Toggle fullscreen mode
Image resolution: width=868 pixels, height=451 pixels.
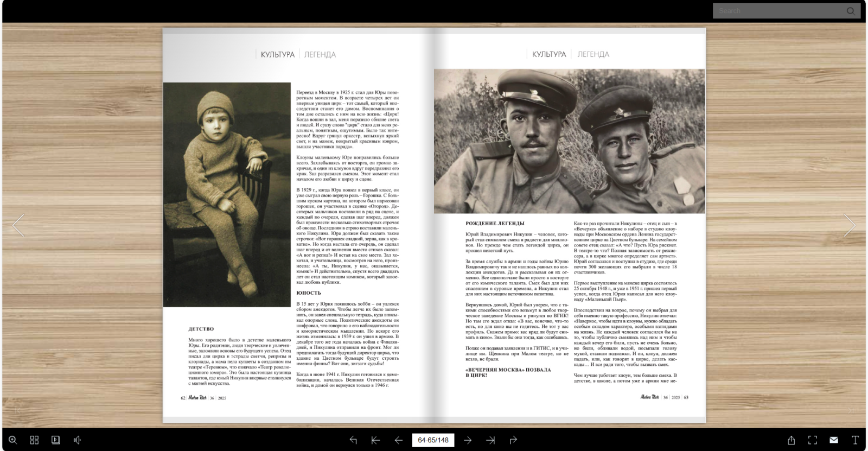(x=812, y=440)
